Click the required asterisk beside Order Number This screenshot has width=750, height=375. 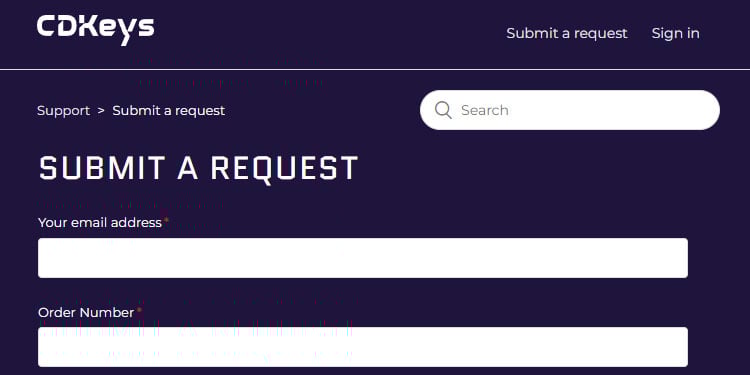coord(139,310)
